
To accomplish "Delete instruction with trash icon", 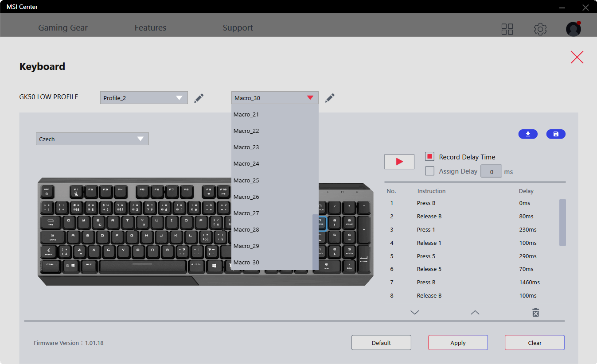I will pos(535,313).
